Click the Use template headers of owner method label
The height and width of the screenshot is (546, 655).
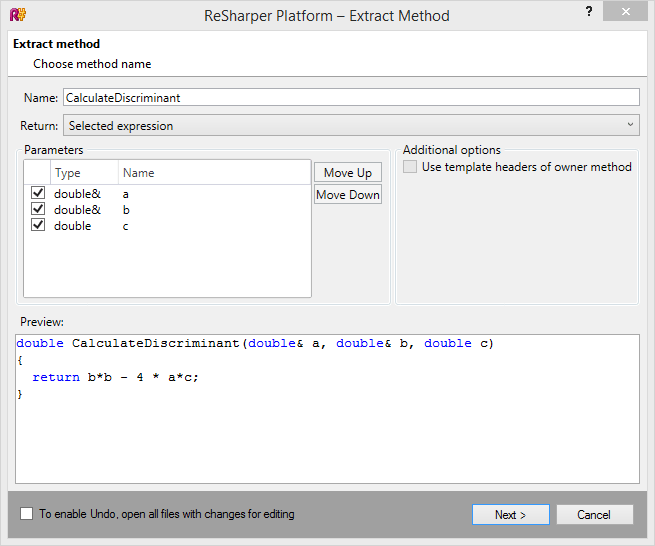pos(527,167)
